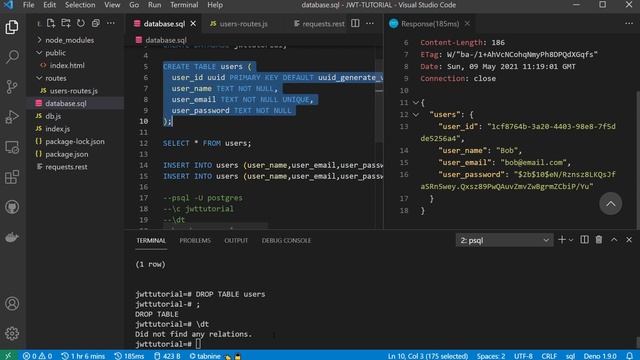The image size is (640, 360).
Task: Split the editor to the right
Action: point(355,23)
